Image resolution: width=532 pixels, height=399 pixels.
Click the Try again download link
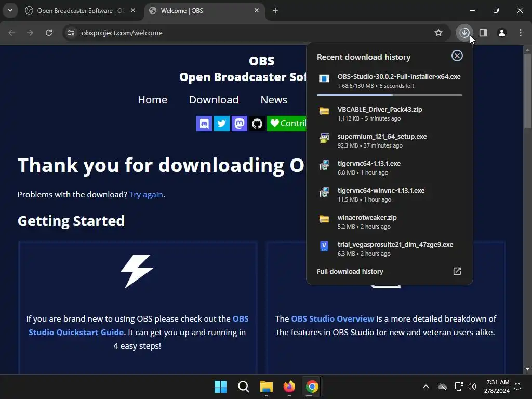[x=146, y=194]
